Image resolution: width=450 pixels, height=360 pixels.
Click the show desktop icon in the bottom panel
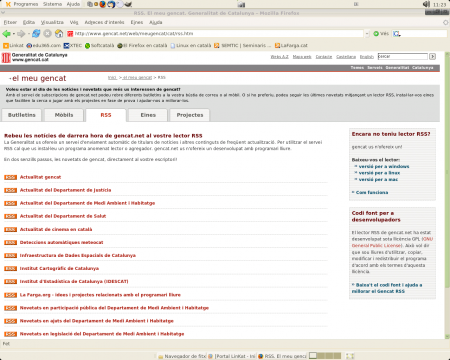(350, 356)
